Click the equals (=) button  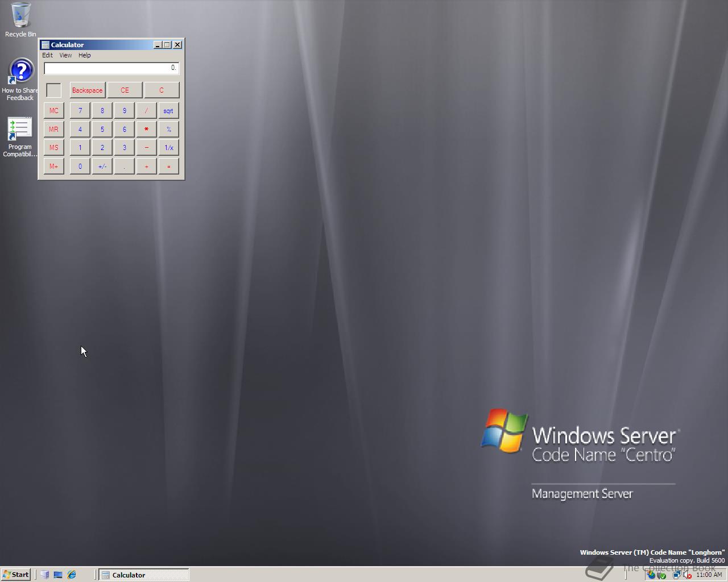[169, 166]
